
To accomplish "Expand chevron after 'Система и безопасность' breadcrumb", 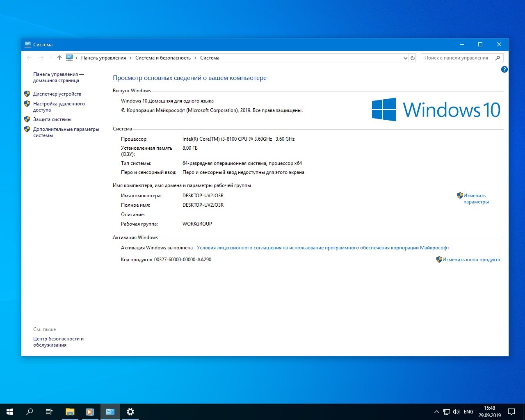I will click(x=195, y=58).
